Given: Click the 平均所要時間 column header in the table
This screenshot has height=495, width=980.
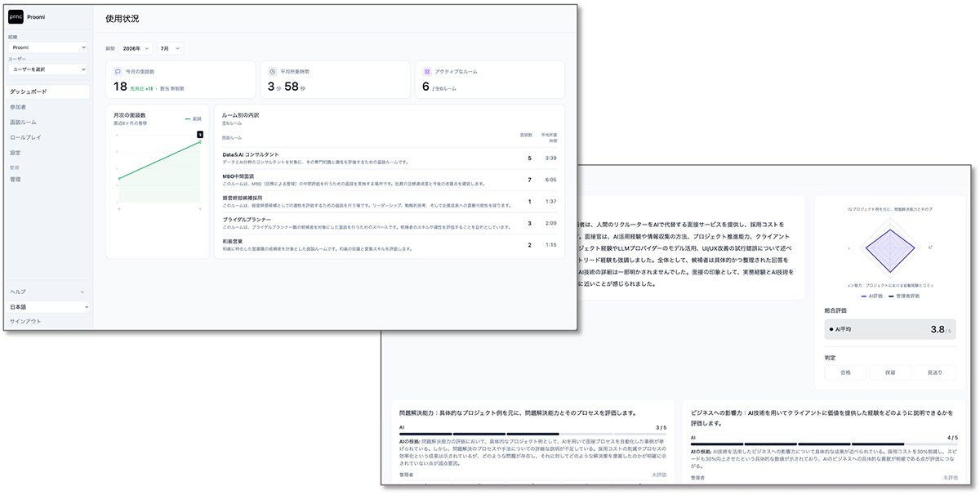Looking at the screenshot, I should tap(549, 137).
